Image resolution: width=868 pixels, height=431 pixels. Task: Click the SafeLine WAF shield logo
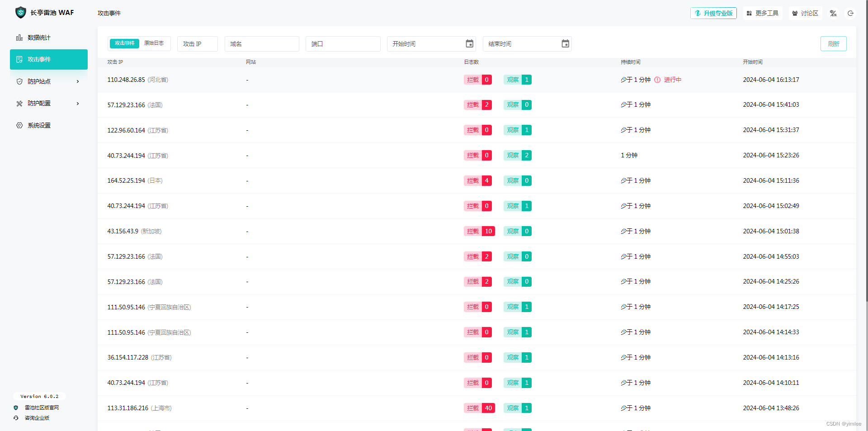[x=20, y=13]
